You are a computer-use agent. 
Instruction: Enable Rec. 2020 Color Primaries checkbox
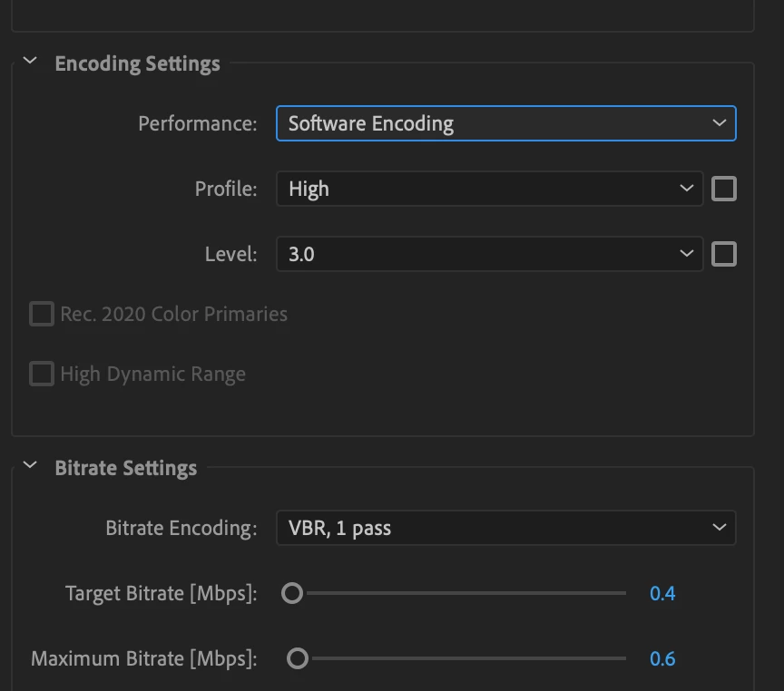42,314
